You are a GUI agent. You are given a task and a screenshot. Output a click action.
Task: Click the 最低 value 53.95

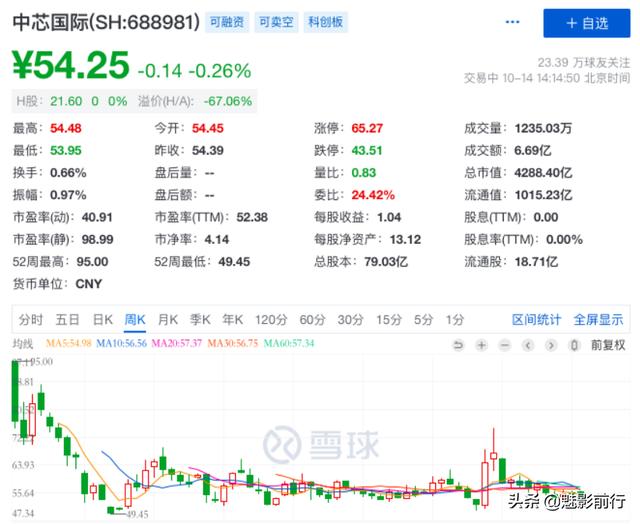[66, 151]
